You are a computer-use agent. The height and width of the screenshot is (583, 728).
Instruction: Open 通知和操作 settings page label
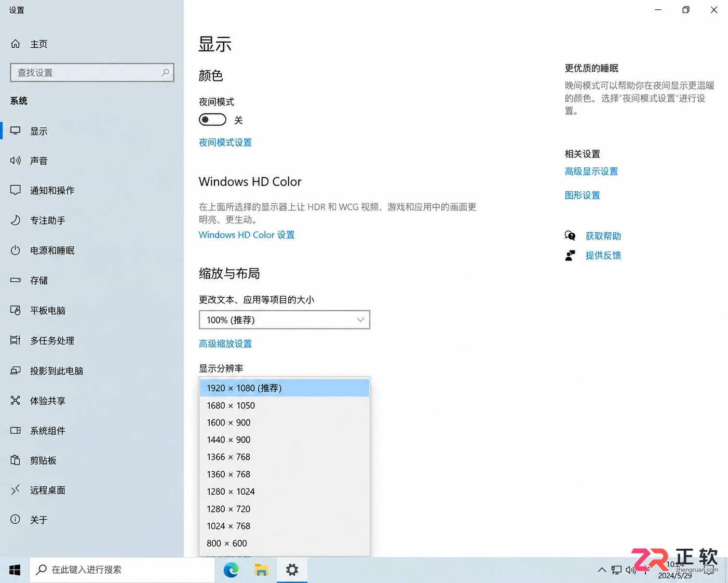click(52, 190)
